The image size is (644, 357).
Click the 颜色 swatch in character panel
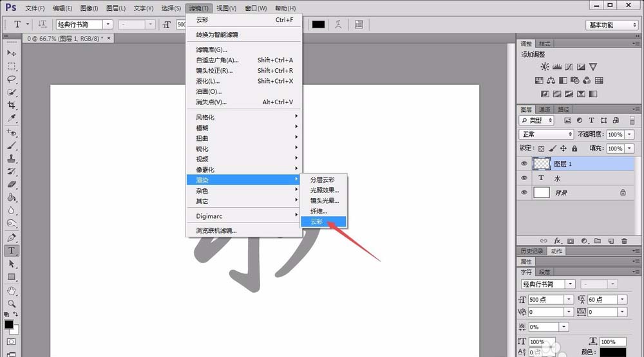pyautogui.click(x=613, y=352)
